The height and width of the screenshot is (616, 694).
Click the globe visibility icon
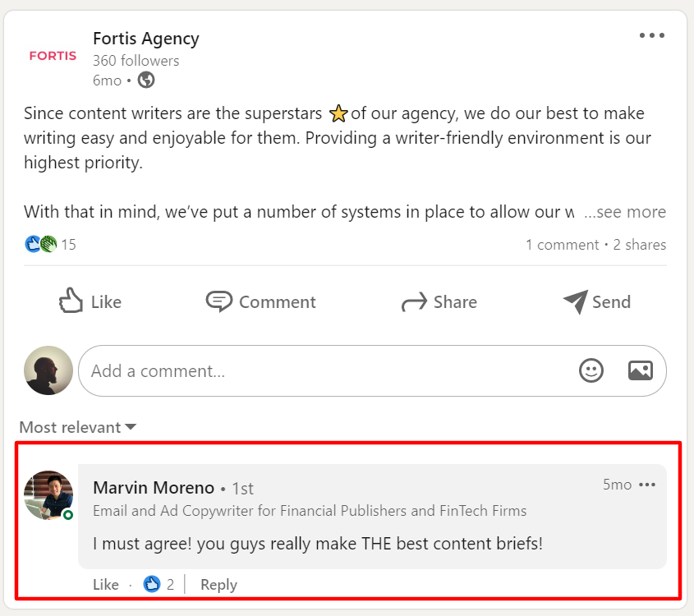pos(146,80)
